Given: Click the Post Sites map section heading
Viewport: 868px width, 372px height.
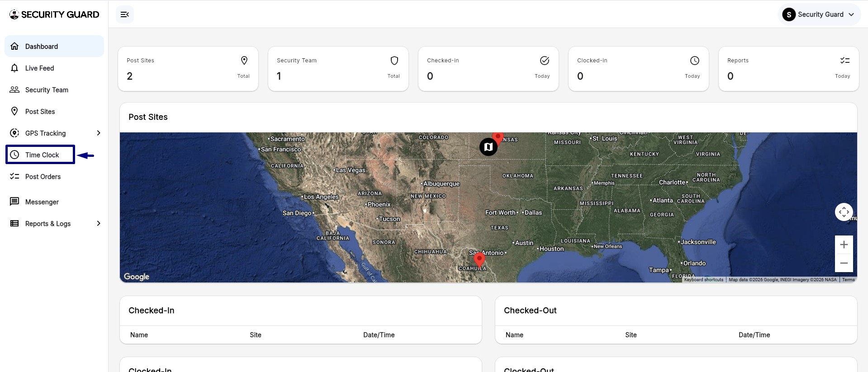Looking at the screenshot, I should tap(148, 117).
